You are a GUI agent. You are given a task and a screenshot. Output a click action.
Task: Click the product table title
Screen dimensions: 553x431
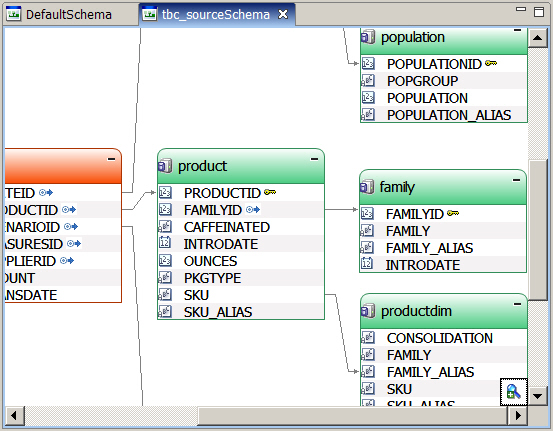coord(202,166)
